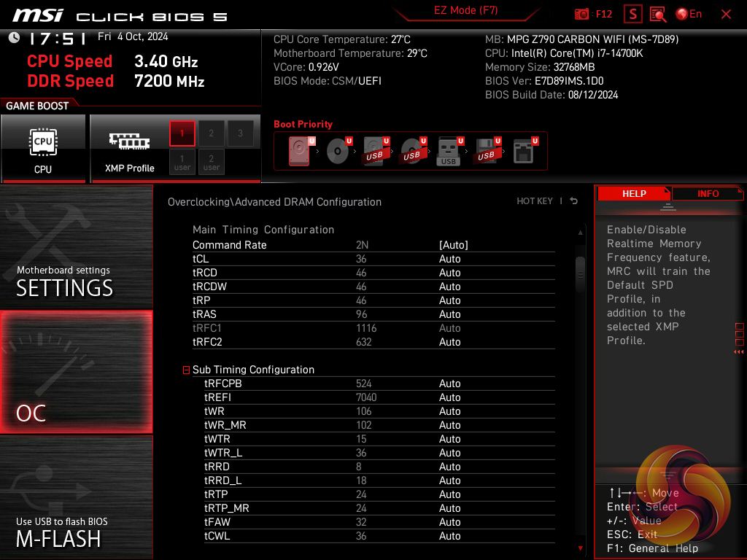Expand the side panel red arrows icon
Viewport: 747px width, 560px height.
(738, 352)
